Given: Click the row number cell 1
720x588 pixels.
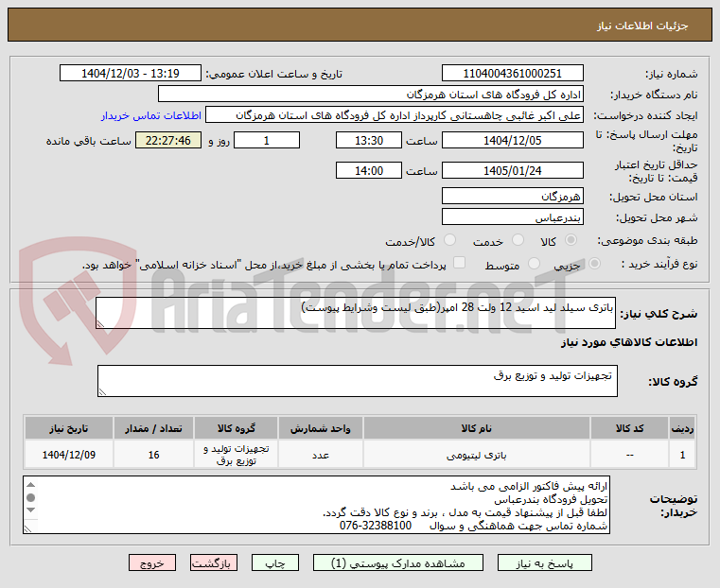Looking at the screenshot, I should pos(682,455).
